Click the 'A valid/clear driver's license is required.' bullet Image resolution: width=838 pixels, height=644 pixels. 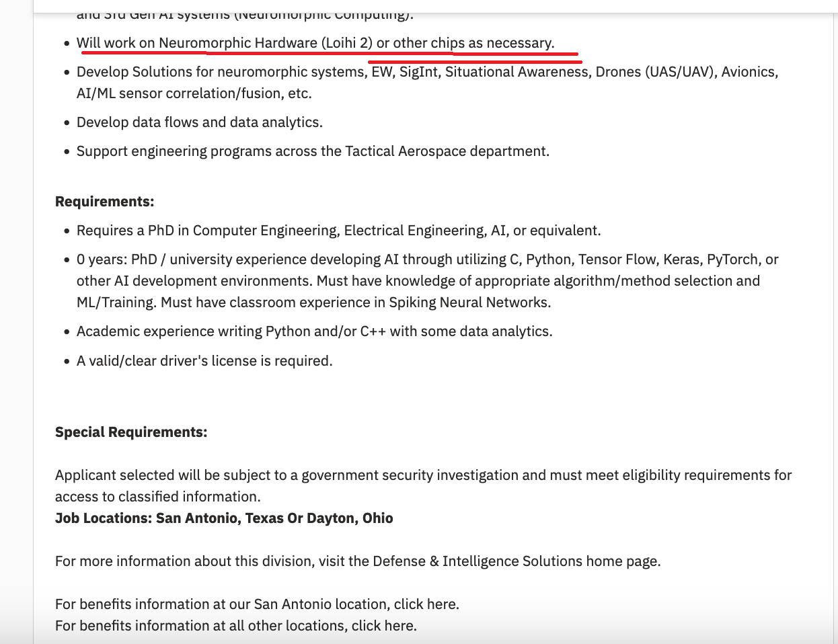(x=204, y=361)
